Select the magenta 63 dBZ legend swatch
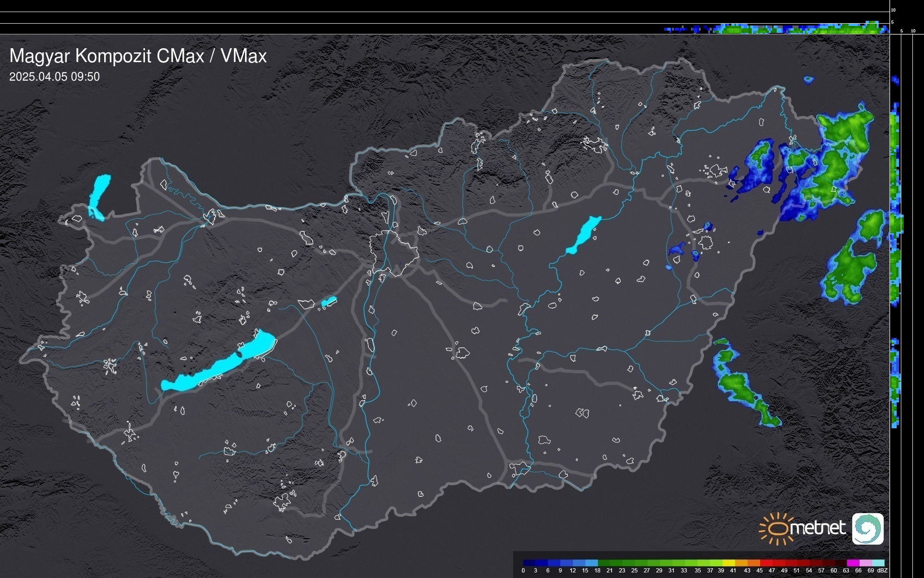The width and height of the screenshot is (924, 578). coord(853,563)
